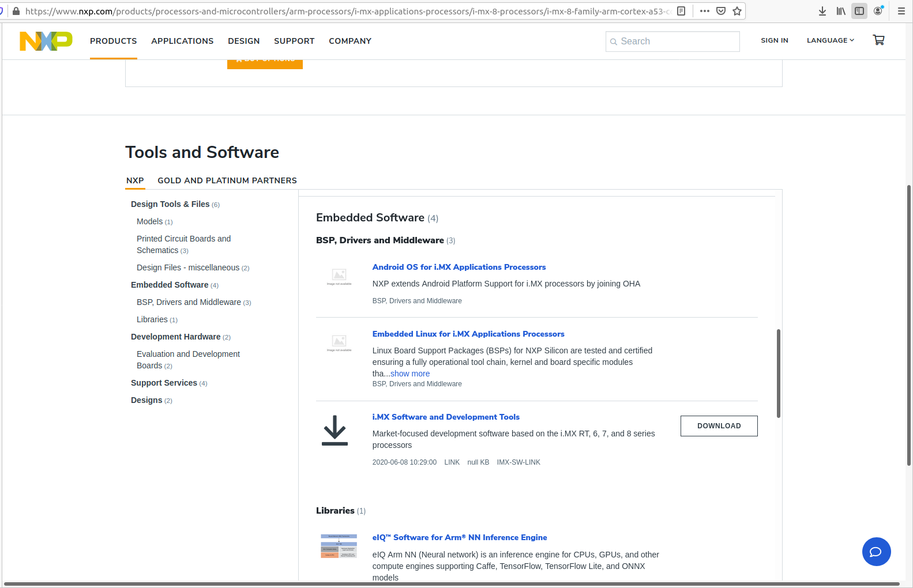Click the Android OS placeholder image
Viewport: 913px width, 588px height.
click(339, 277)
